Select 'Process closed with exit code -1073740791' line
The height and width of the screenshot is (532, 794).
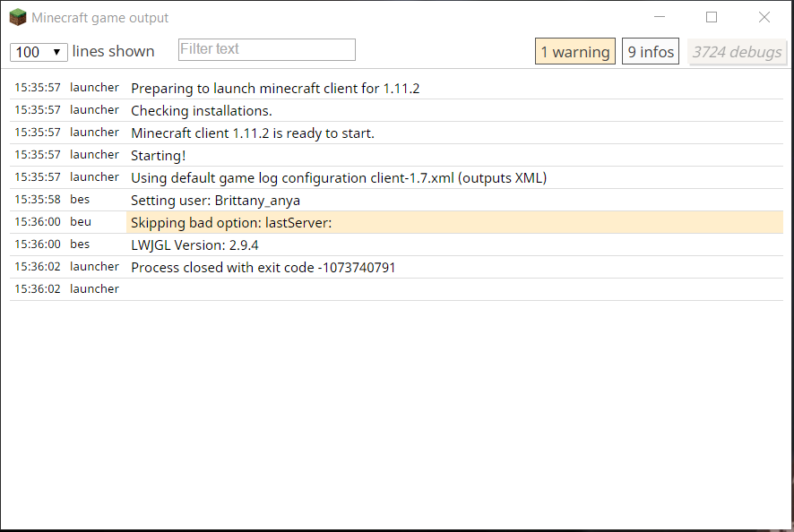(396, 267)
